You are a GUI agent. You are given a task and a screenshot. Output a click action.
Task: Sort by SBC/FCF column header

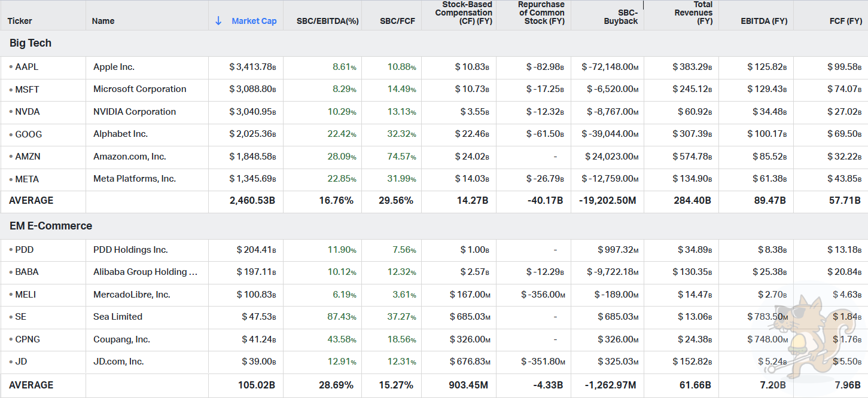[x=398, y=21]
